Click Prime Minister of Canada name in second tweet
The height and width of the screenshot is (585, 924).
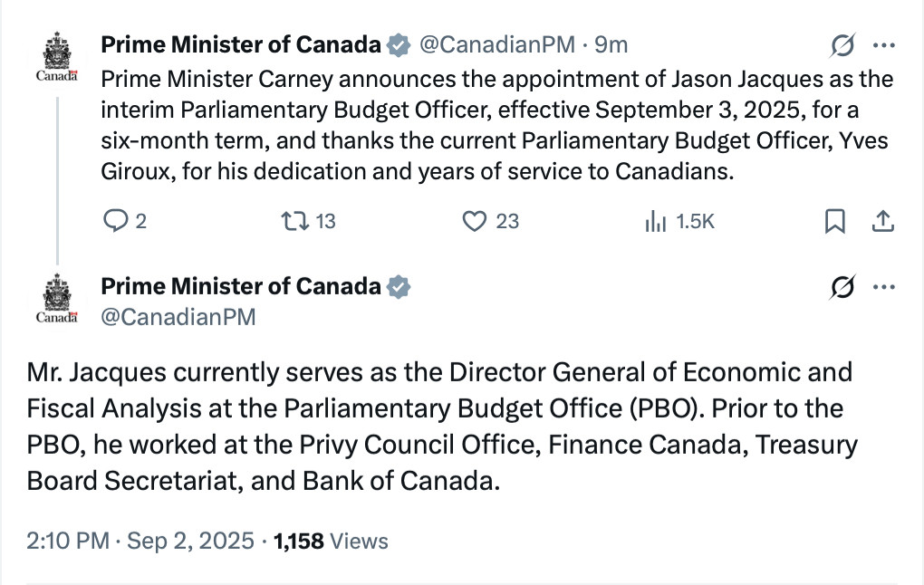[x=241, y=286]
